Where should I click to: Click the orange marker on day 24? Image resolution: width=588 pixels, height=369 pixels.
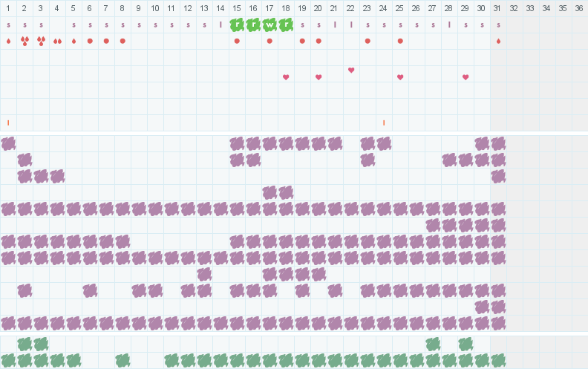pyautogui.click(x=384, y=123)
